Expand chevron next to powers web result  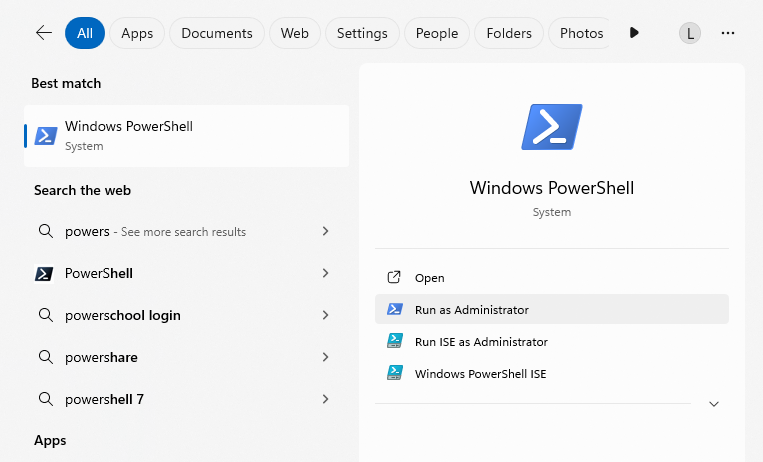pos(326,231)
